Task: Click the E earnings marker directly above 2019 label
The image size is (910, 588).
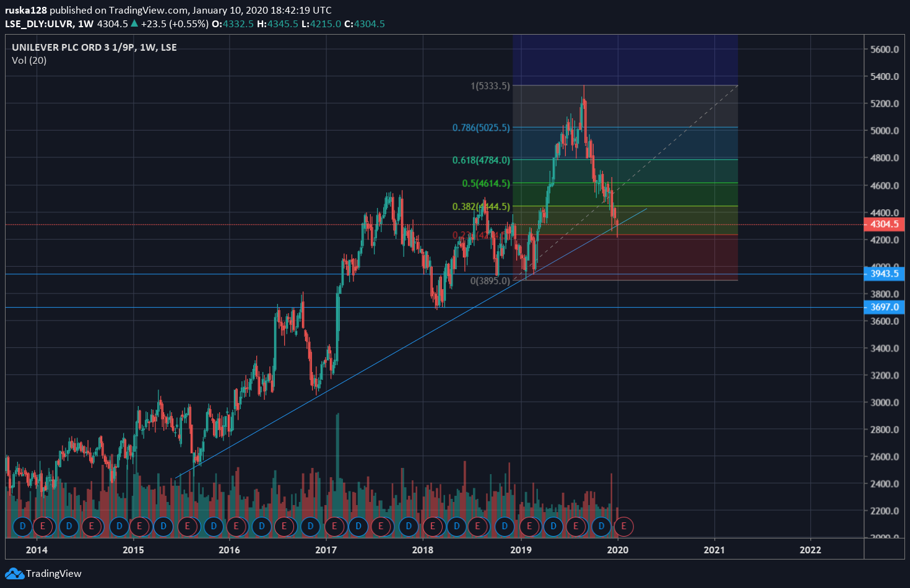Action: [x=529, y=526]
